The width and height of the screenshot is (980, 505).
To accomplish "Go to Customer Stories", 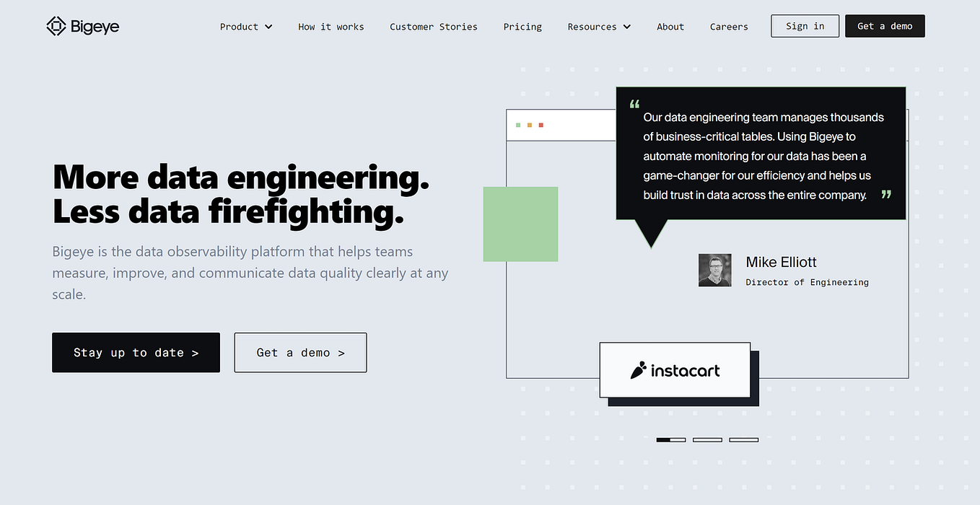I will [x=434, y=27].
